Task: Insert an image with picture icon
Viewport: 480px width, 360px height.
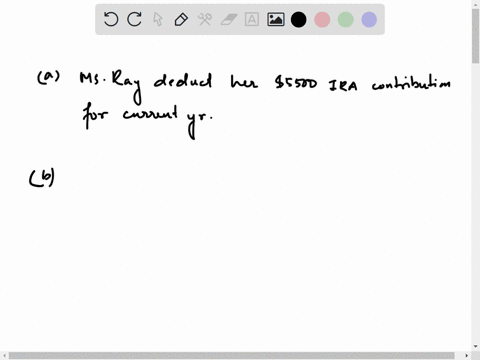Action: pyautogui.click(x=276, y=19)
